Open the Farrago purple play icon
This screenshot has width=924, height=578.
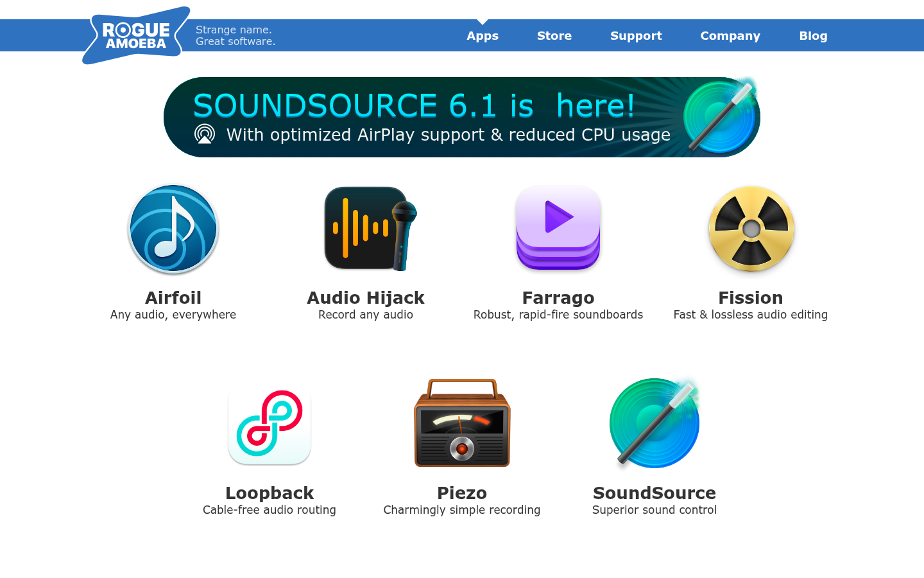click(x=558, y=228)
